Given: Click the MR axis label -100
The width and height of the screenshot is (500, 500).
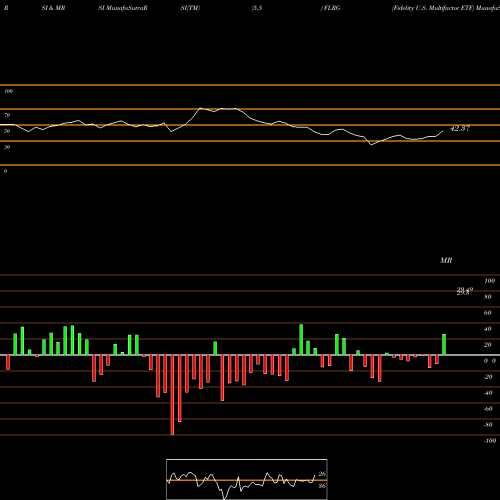Looking at the screenshot, I should 490,441.
